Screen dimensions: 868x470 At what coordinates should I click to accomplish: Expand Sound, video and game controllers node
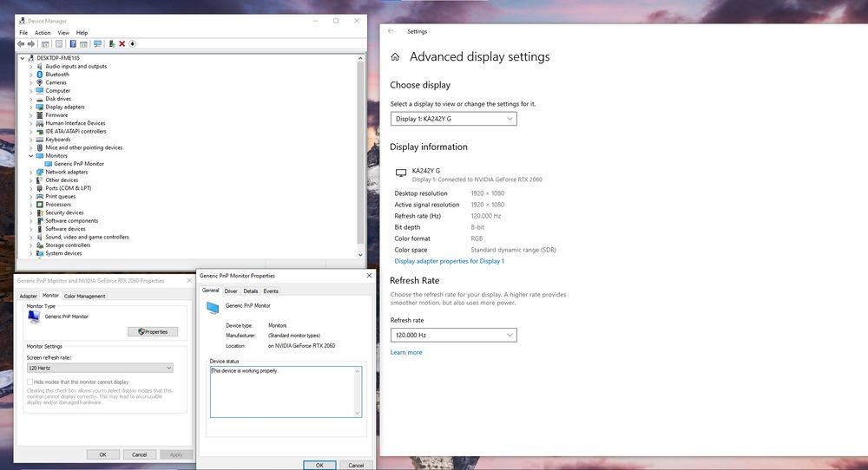point(31,238)
